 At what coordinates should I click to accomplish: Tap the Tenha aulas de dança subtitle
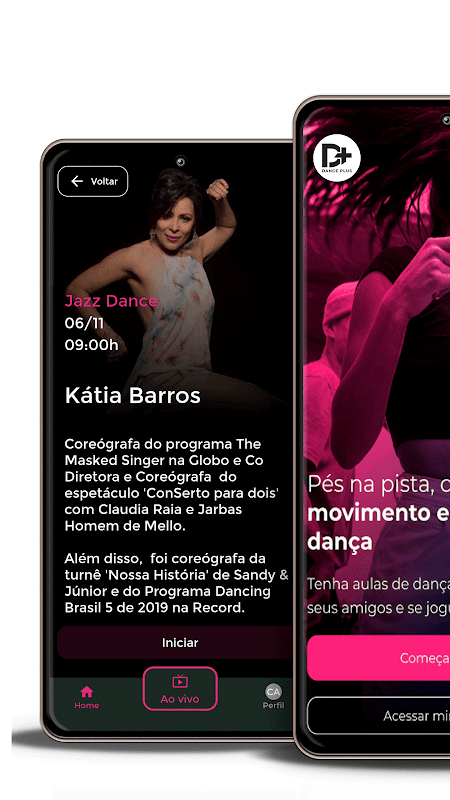(378, 596)
